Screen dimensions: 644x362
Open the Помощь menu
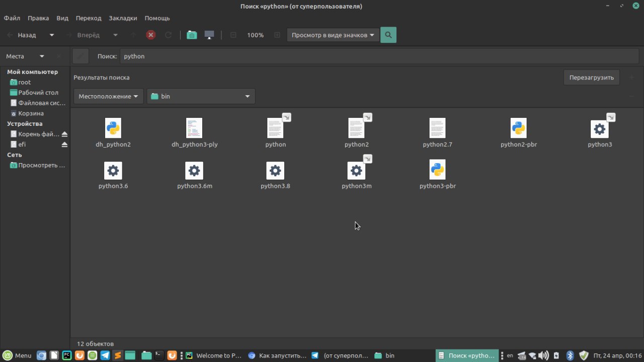[x=157, y=18]
